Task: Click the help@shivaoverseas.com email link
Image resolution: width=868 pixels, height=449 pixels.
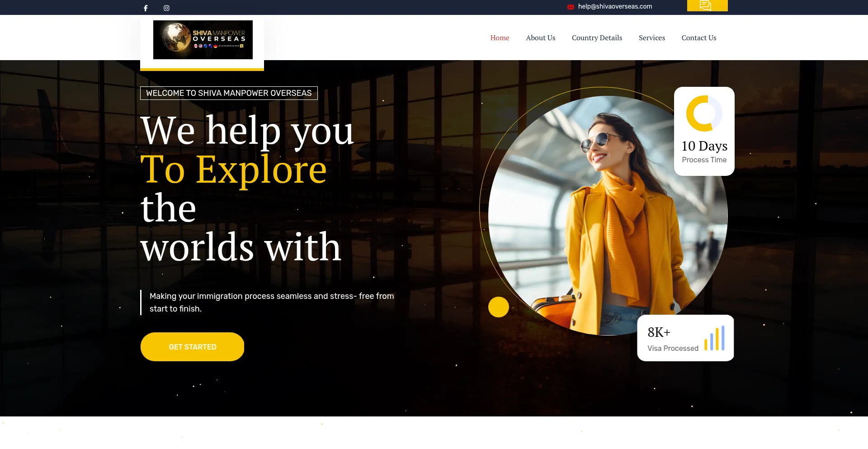Action: [x=615, y=6]
